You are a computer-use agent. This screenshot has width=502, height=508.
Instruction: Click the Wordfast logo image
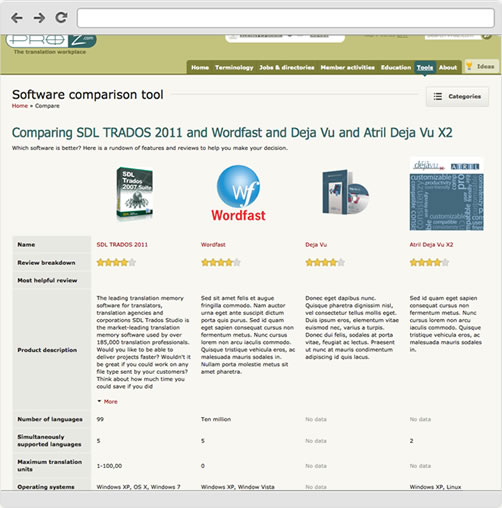point(238,193)
